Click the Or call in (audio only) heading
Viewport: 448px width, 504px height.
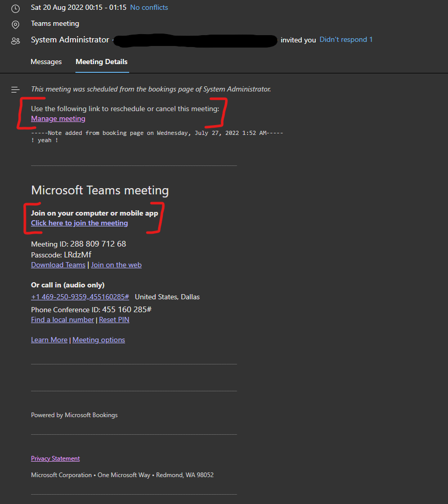tap(68, 285)
